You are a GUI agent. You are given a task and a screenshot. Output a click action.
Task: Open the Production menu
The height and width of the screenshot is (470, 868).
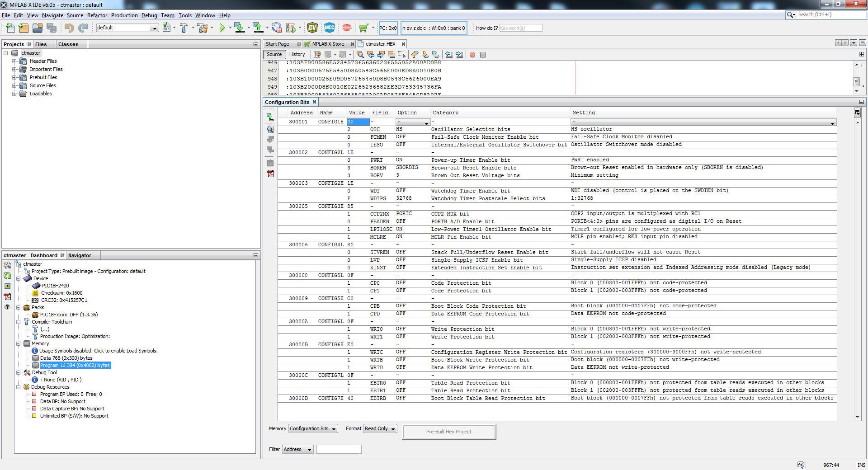[124, 15]
